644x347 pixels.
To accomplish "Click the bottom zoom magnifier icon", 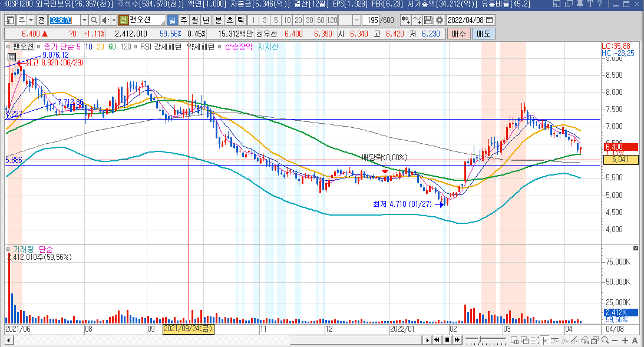I will [605, 340].
